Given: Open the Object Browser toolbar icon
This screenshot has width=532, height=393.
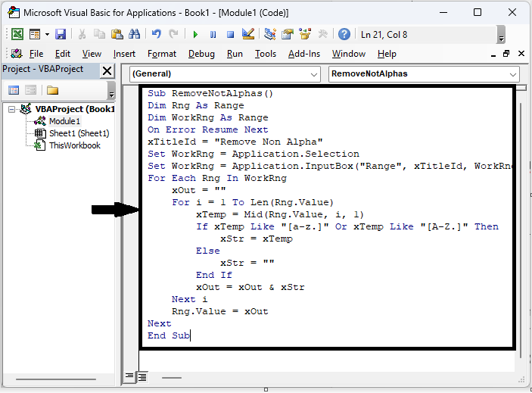Looking at the screenshot, I should point(305,34).
